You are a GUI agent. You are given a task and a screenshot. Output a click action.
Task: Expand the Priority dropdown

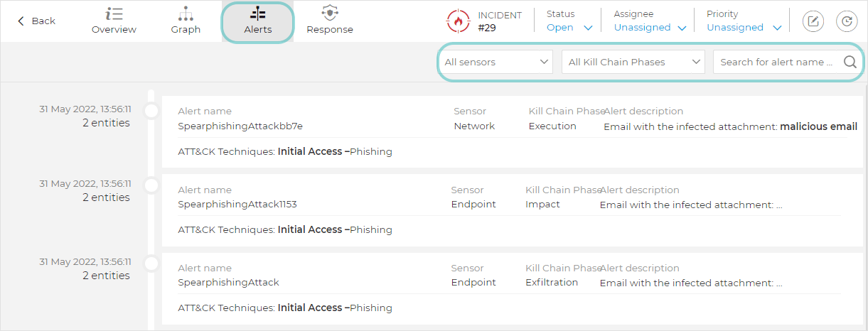click(x=744, y=28)
